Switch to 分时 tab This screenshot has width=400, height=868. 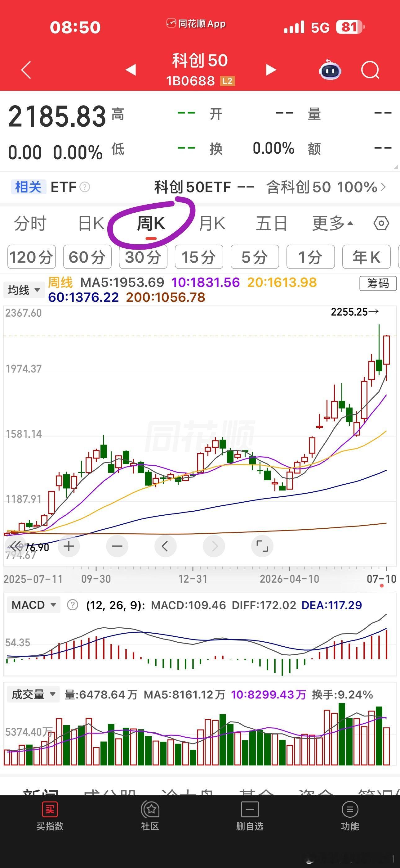pyautogui.click(x=30, y=224)
